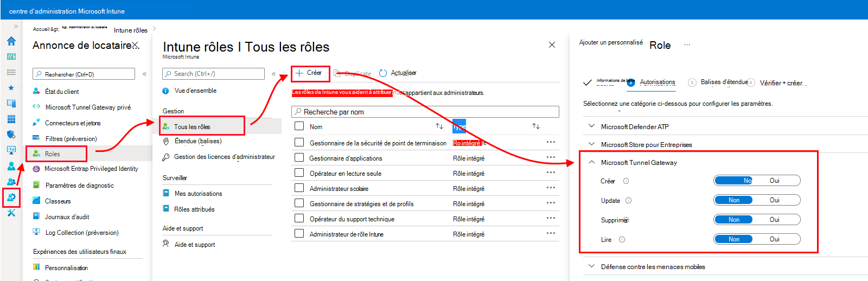
Task: Click the info icon next to Lire
Action: tap(622, 240)
